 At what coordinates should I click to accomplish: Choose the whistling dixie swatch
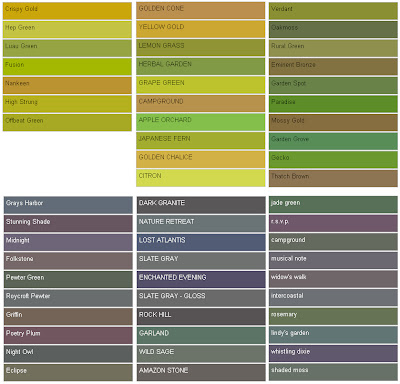coord(333,354)
